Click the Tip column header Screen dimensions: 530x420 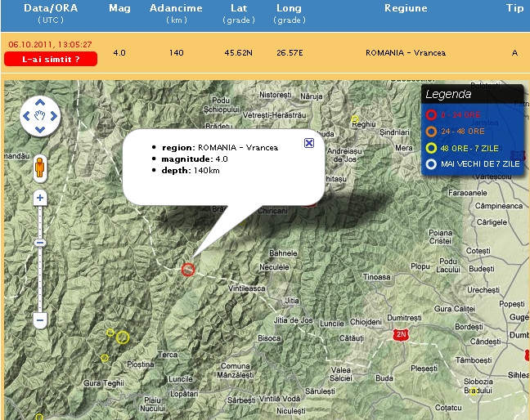coord(514,8)
